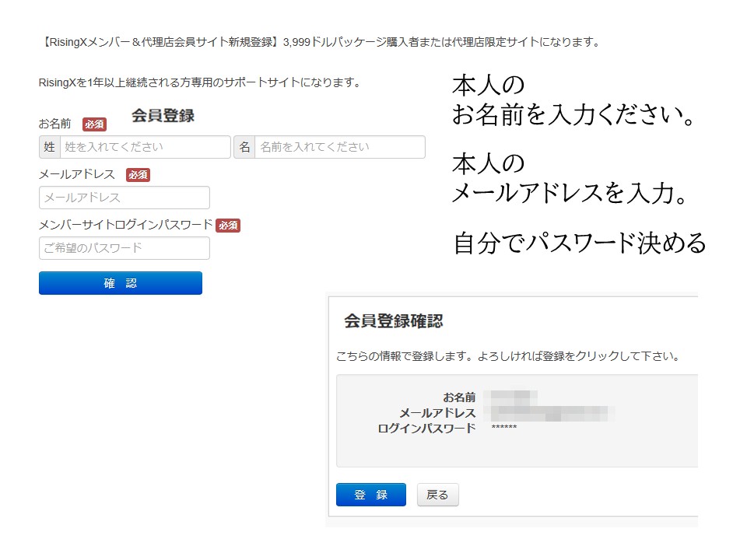Click the 名 prefix box

[x=244, y=147]
